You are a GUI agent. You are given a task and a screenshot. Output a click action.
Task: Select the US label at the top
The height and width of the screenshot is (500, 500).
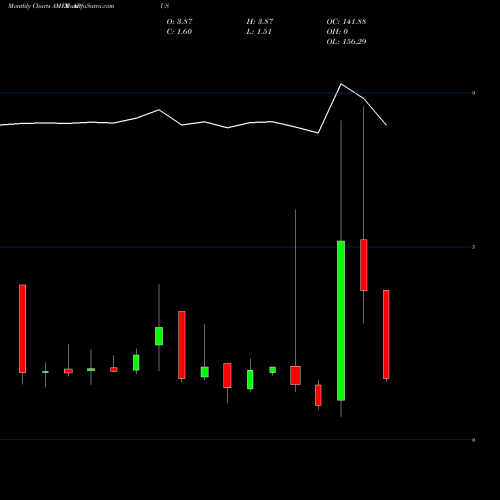(x=165, y=6)
